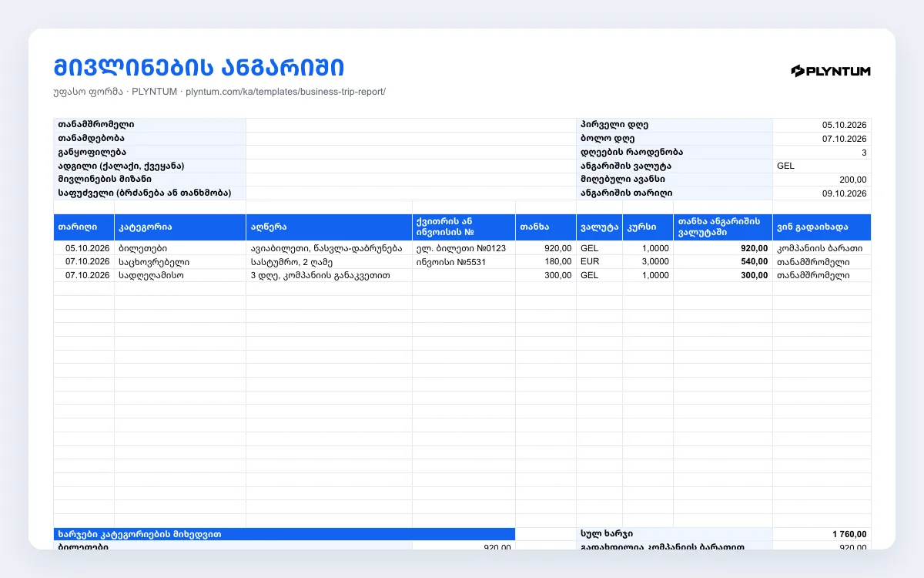Select the "ბილეთები" category cell in the 05.10.2026 row

(x=180, y=248)
